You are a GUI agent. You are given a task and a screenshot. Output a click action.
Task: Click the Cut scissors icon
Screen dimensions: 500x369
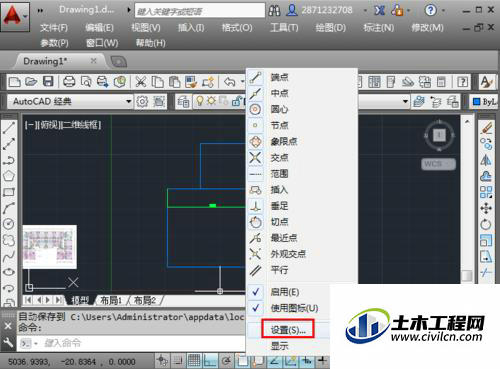141,82
